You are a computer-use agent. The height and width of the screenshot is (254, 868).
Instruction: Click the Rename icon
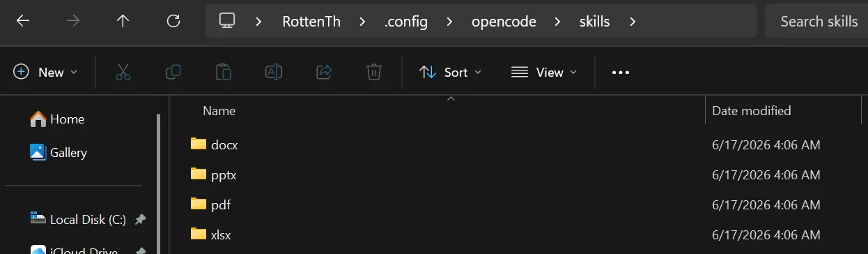tap(273, 72)
